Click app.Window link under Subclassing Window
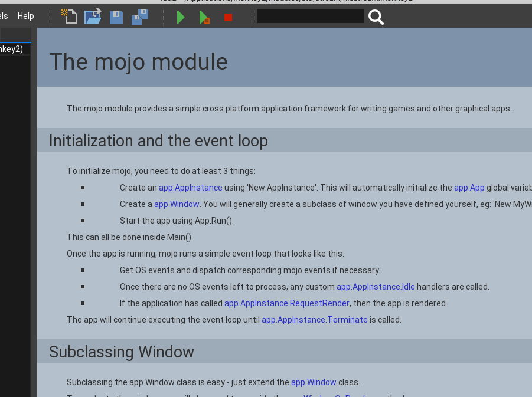532x397 pixels. (x=314, y=382)
